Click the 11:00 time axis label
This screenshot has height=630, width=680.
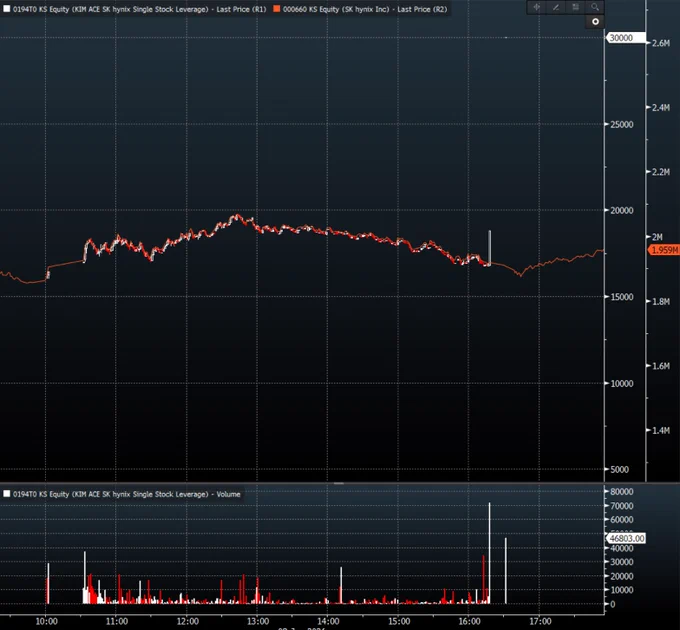(117, 621)
